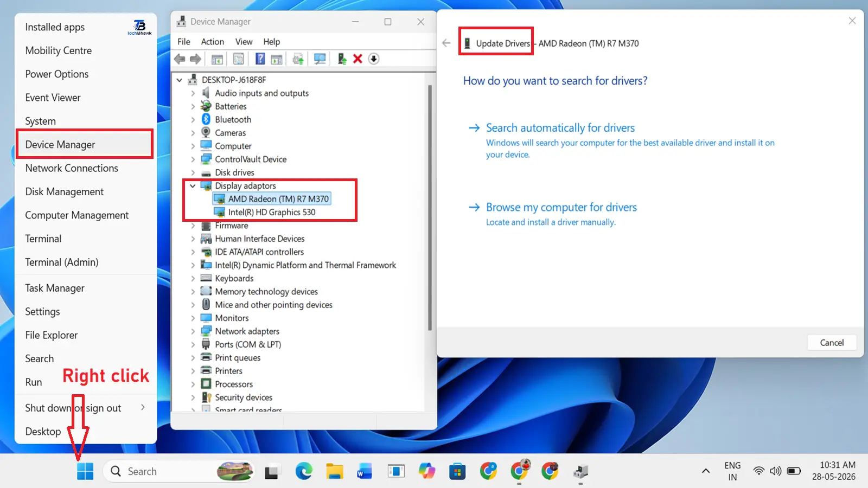
Task: Show hidden icons in system tray
Action: (x=706, y=471)
